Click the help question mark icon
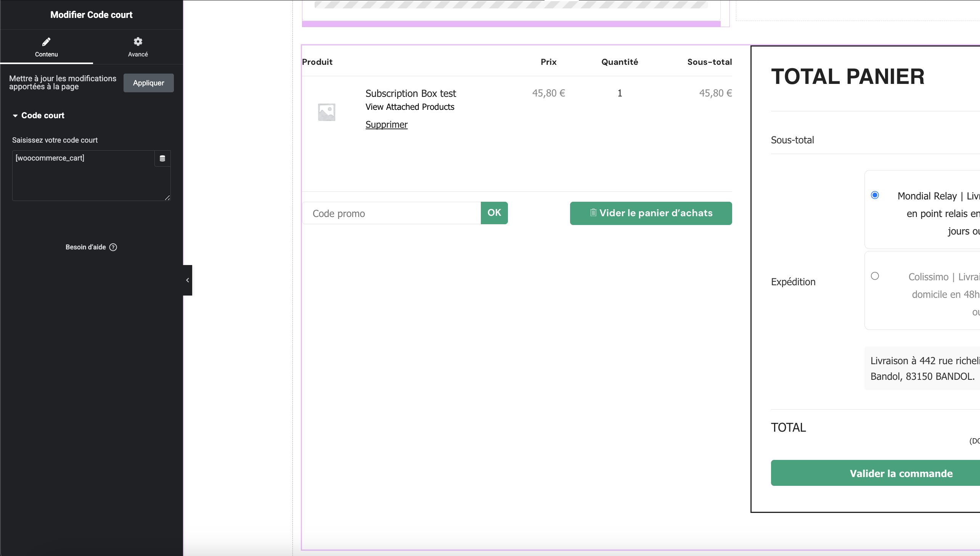The image size is (980, 556). [x=113, y=247]
